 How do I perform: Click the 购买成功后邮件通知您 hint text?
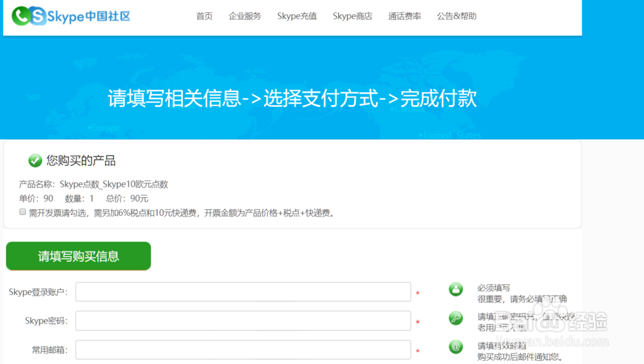[520, 357]
